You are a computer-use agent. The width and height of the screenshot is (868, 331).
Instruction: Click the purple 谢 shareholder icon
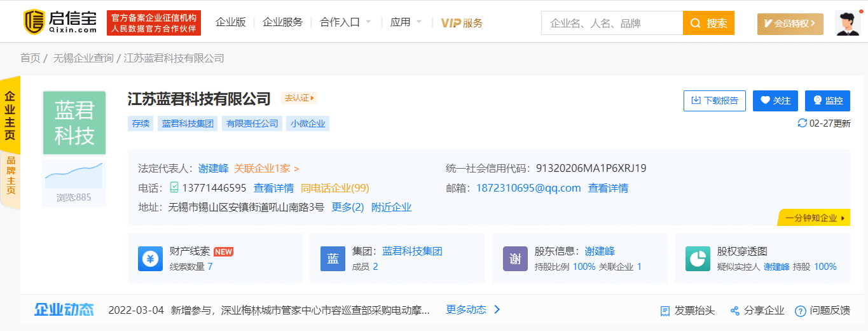515,258
